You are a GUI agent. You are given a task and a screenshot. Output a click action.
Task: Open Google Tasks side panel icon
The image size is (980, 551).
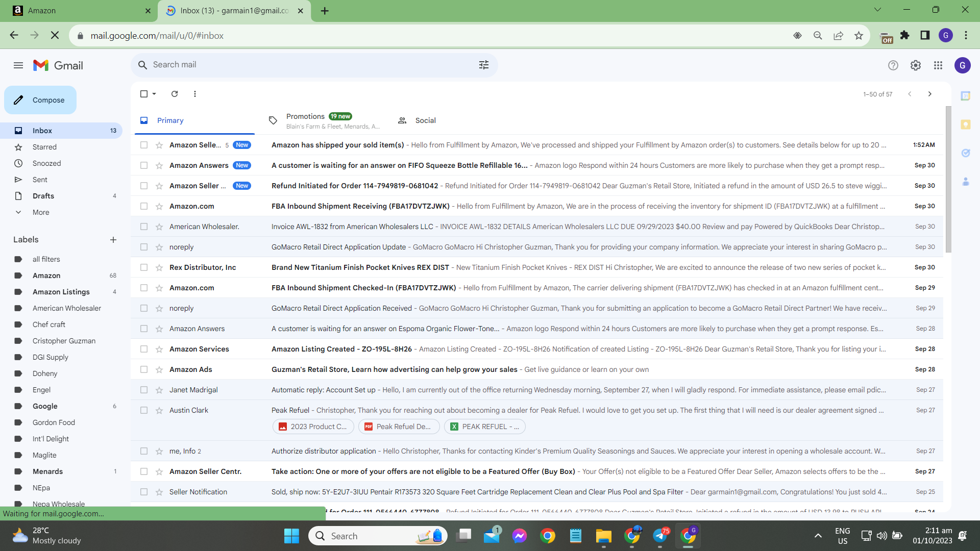(966, 153)
